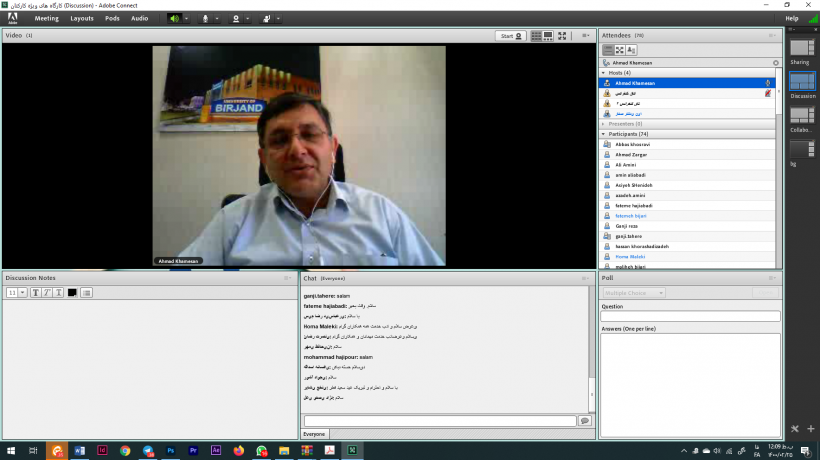
Task: Open the speaker options dropdown arrow
Action: [x=186, y=19]
